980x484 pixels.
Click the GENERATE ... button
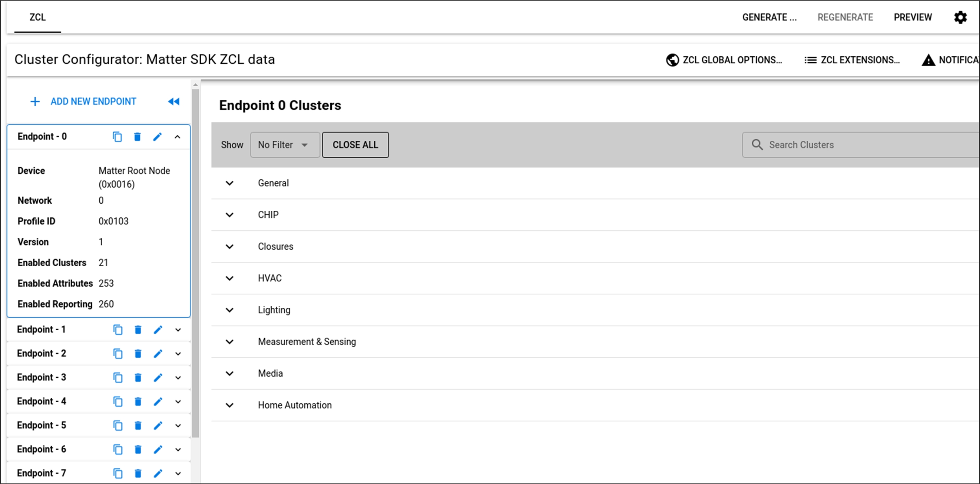point(769,17)
